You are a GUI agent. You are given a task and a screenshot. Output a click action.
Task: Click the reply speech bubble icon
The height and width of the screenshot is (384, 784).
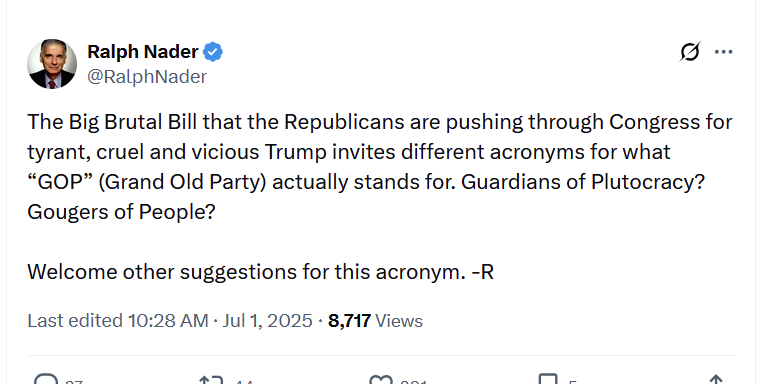click(46, 380)
